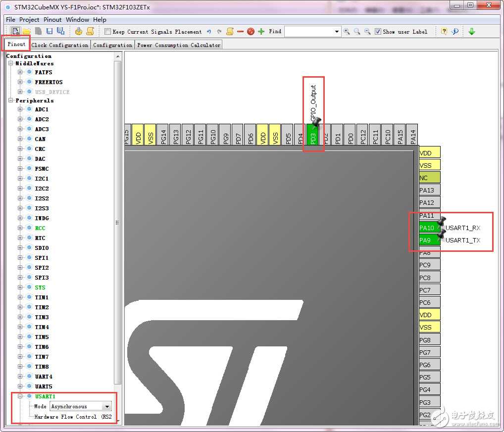Click the Generate Report scroll icon
The height and width of the screenshot is (432, 504).
tap(90, 31)
